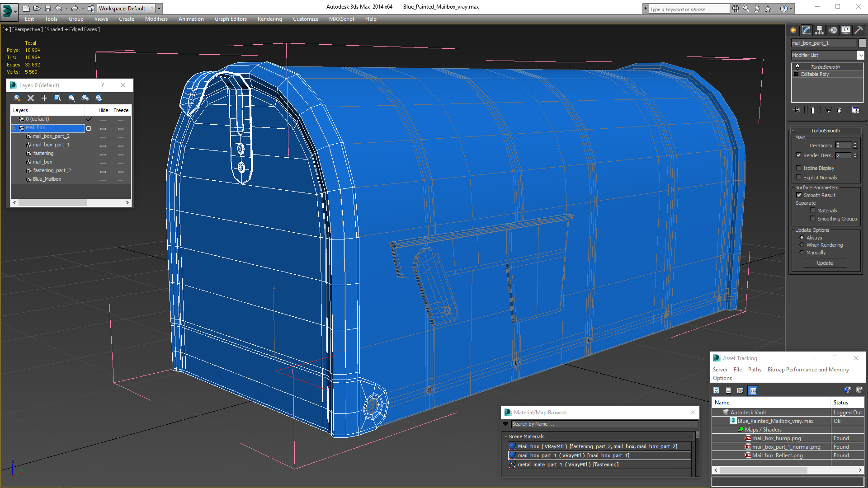The image size is (868, 488).
Task: Click the binoculars search icon in title bar
Action: point(736,9)
